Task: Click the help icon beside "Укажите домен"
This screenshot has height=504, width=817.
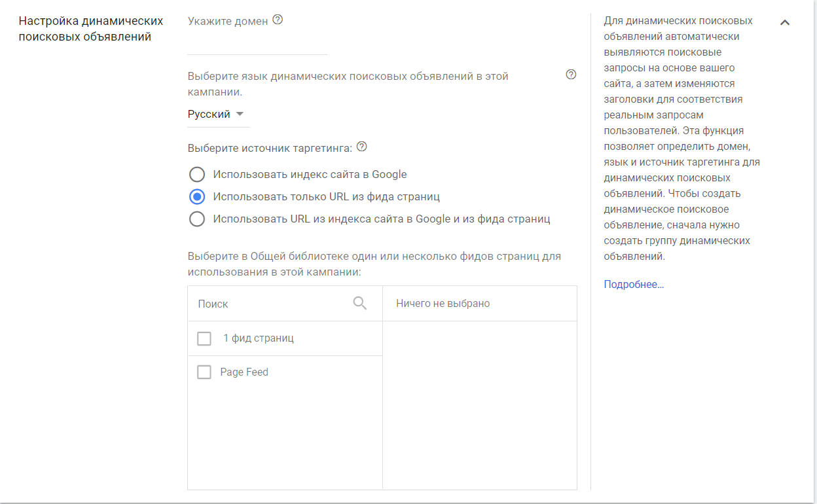Action: tap(278, 20)
